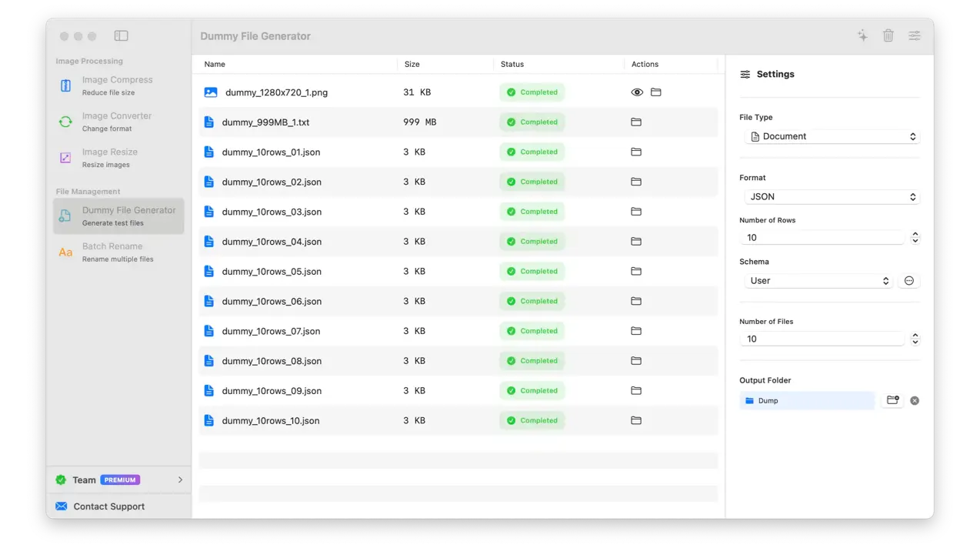Adjust the Number of Rows stepper

[x=915, y=238]
